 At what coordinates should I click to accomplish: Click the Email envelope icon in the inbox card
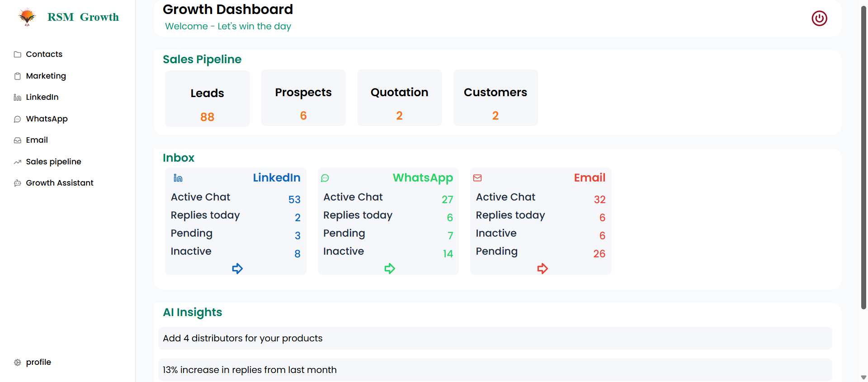point(477,178)
